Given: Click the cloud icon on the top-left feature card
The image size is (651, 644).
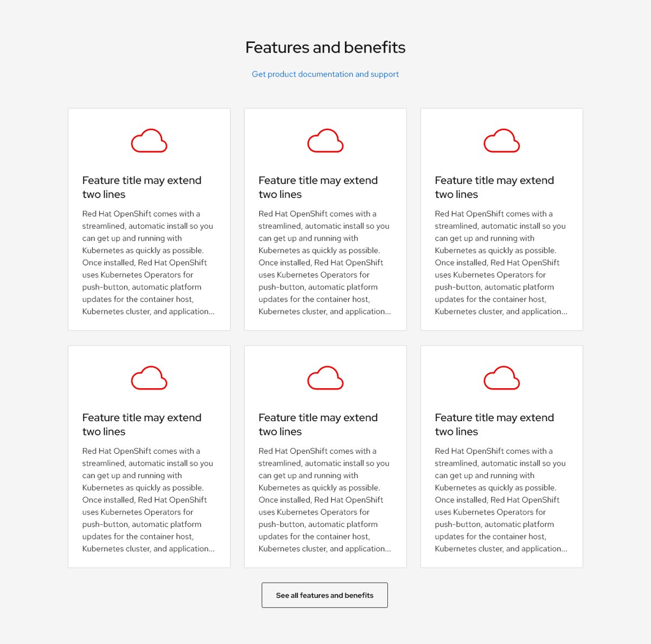Looking at the screenshot, I should tap(149, 141).
